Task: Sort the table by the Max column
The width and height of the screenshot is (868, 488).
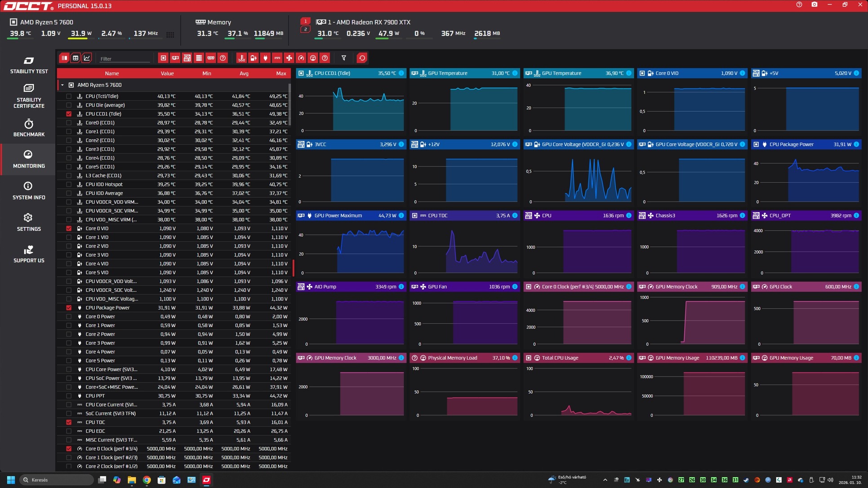Action: click(x=281, y=73)
